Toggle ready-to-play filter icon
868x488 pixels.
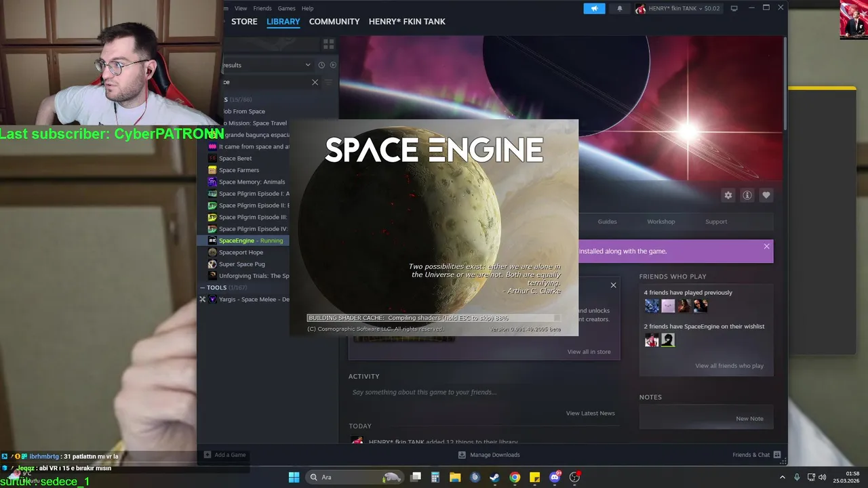(x=333, y=65)
